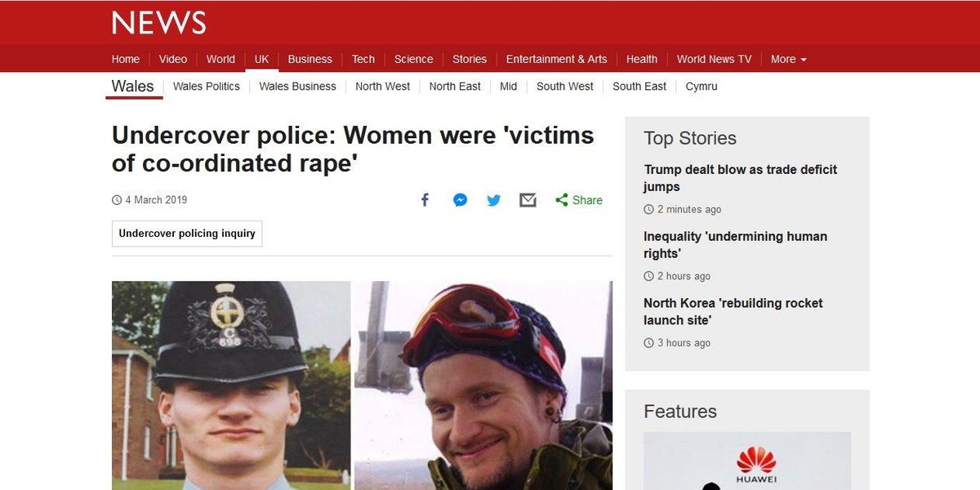Screen dimensions: 980x490
Task: Share article on Facebook icon
Action: 425,200
